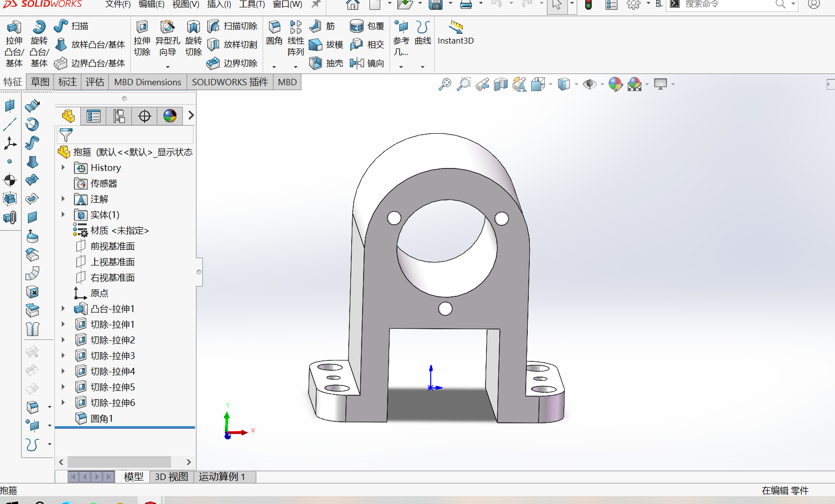Open the 窗口(W) menu
835x504 pixels.
coord(288,4)
